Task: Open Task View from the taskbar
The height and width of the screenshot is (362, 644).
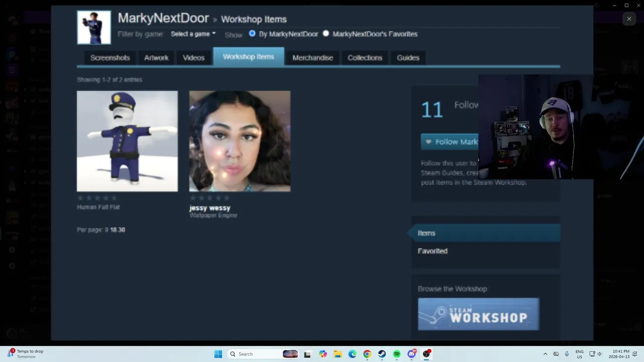Action: point(307,354)
